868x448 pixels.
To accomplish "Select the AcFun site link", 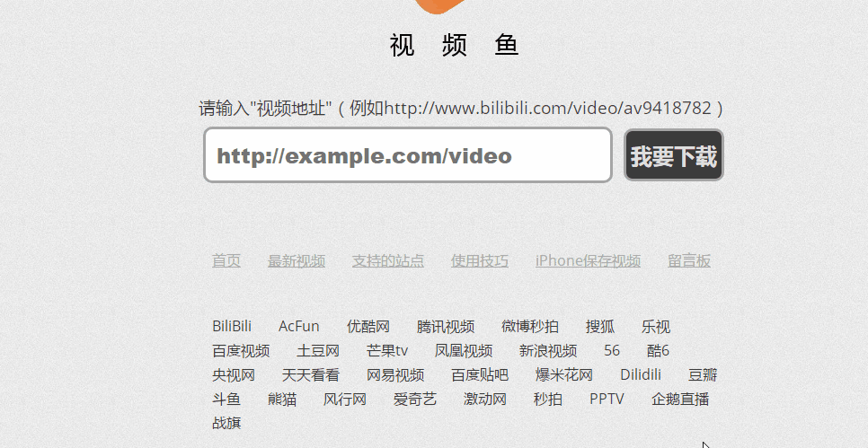I will click(299, 326).
